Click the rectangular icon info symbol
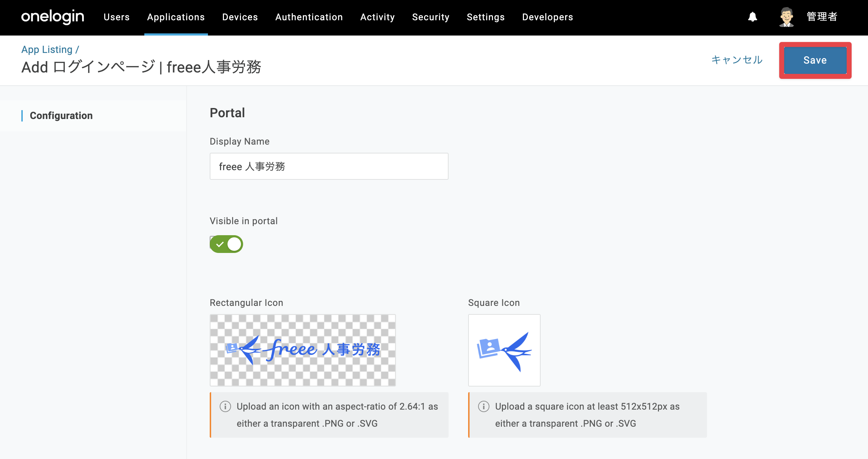This screenshot has height=459, width=868. [x=225, y=406]
